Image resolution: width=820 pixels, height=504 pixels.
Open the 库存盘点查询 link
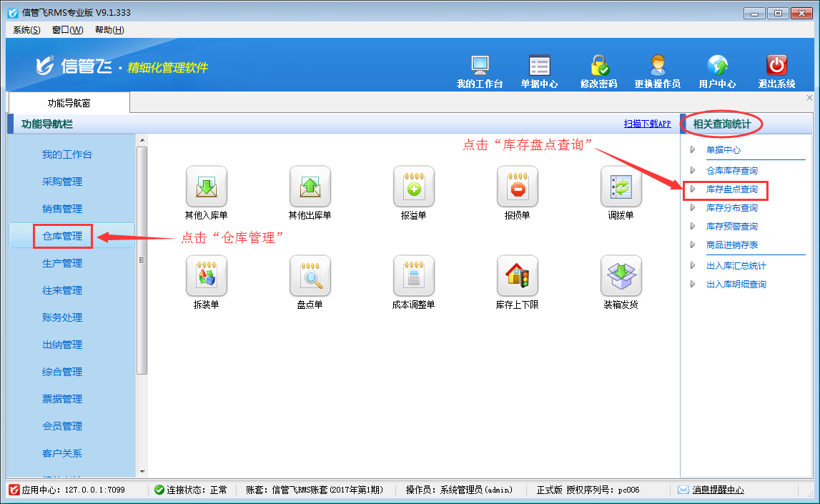click(x=731, y=190)
